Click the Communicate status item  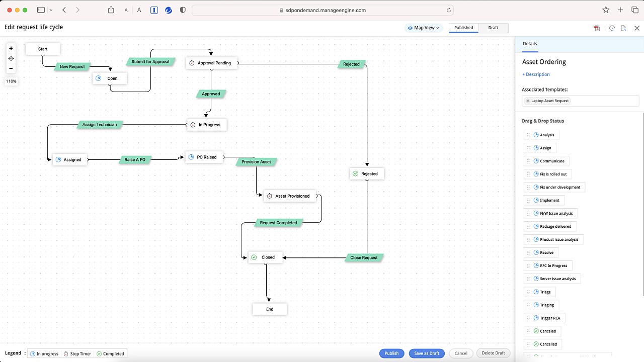coord(547,161)
